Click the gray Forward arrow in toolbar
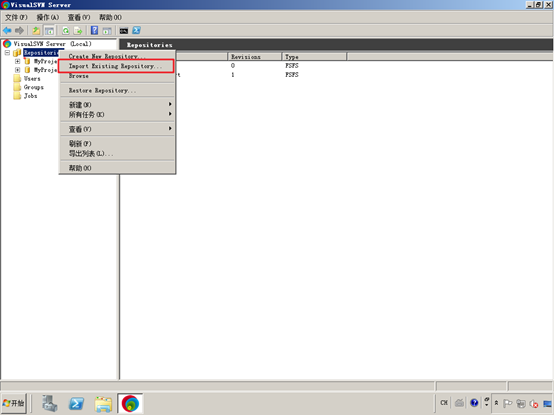The image size is (554, 415). tap(19, 31)
